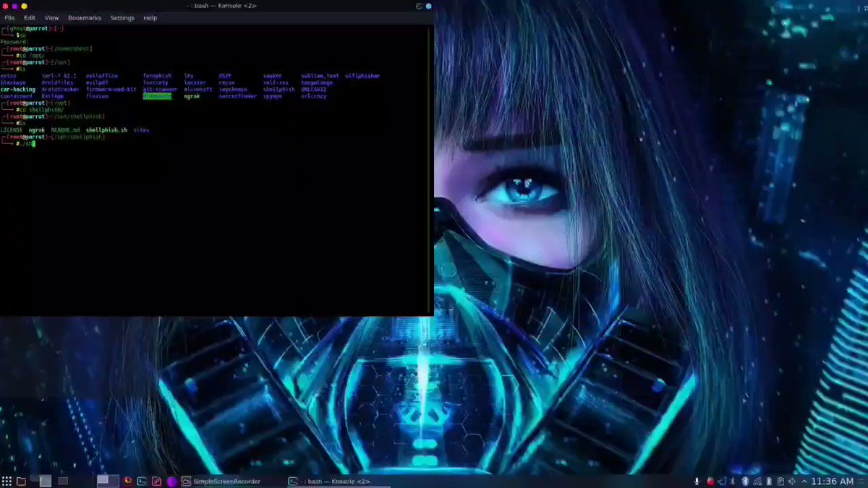Click the terminal cursor at current prompt
This screenshot has width=868, height=488.
pos(34,144)
